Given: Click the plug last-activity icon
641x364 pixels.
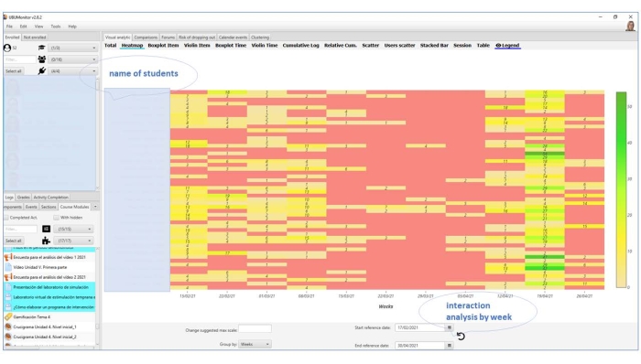Looking at the screenshot, I should point(42,71).
